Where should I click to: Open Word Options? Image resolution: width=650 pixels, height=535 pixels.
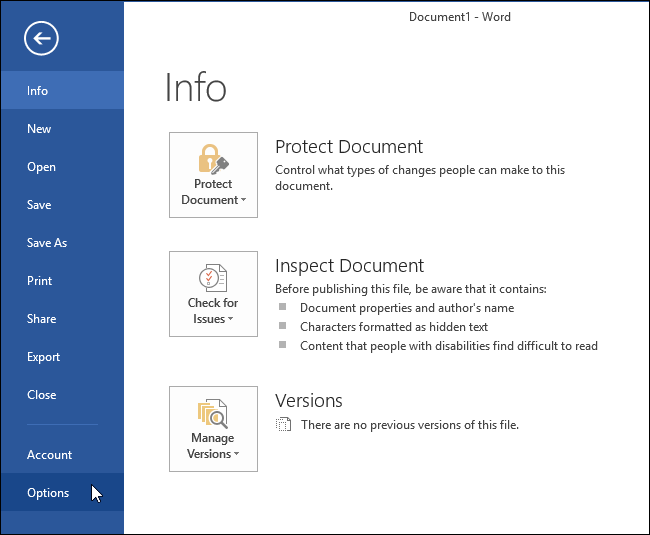[x=48, y=493]
